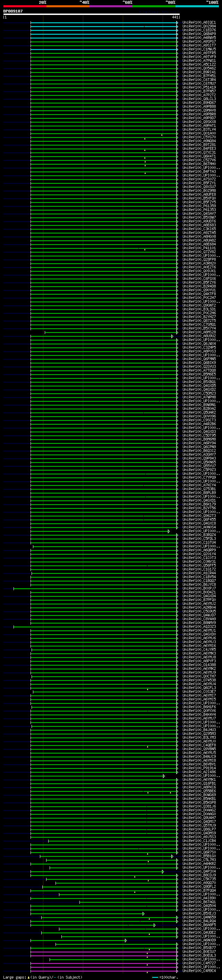Click label UniRef100_A9TVF9

point(199,57)
